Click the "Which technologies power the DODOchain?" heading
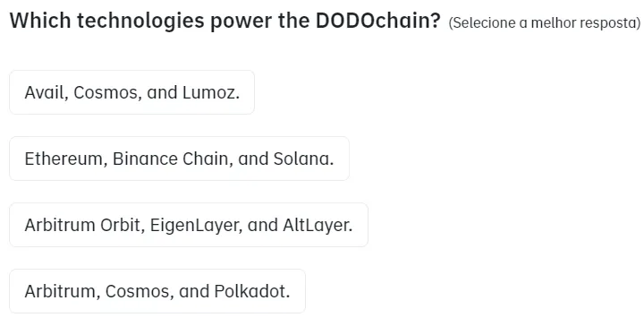 click(225, 21)
